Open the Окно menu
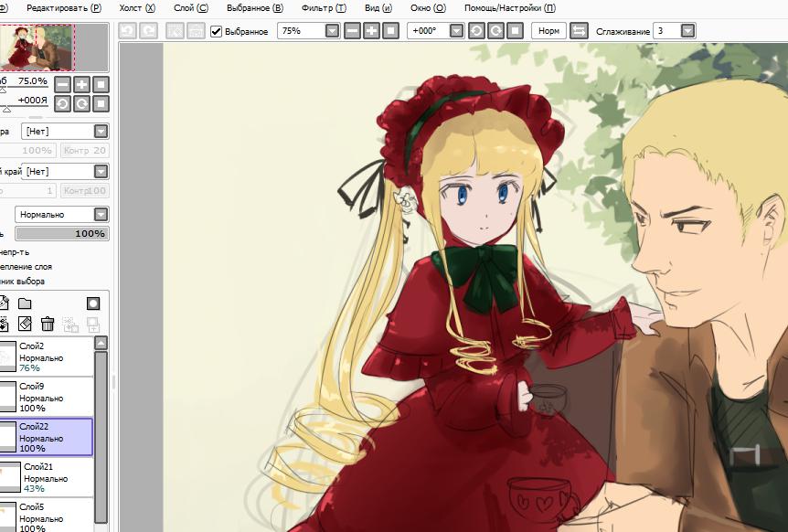Viewport: 788px width, 532px height. coord(428,8)
